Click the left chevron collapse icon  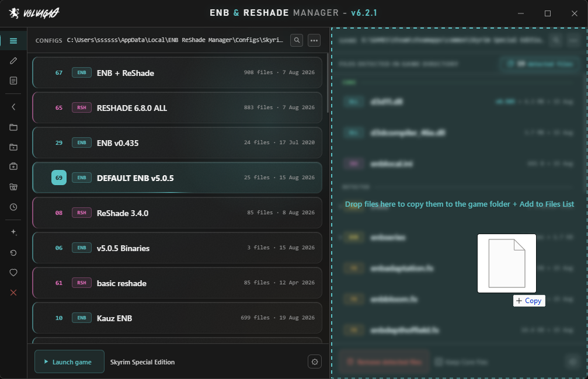(x=13, y=107)
